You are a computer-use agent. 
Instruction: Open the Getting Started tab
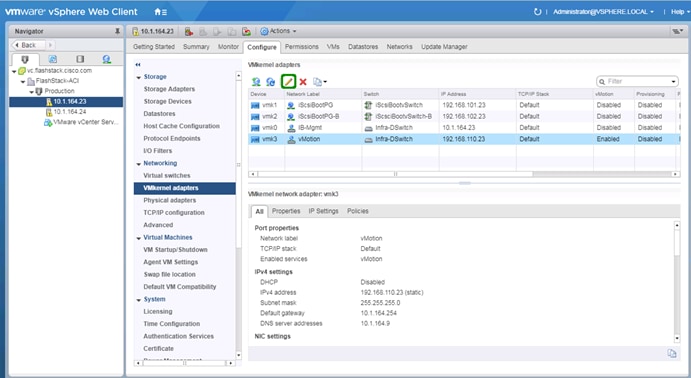pos(154,47)
